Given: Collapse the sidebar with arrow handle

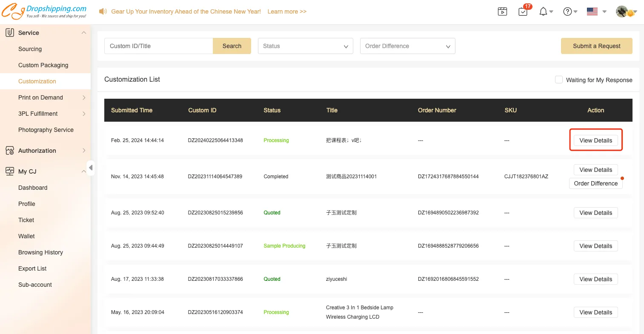Looking at the screenshot, I should pyautogui.click(x=90, y=168).
